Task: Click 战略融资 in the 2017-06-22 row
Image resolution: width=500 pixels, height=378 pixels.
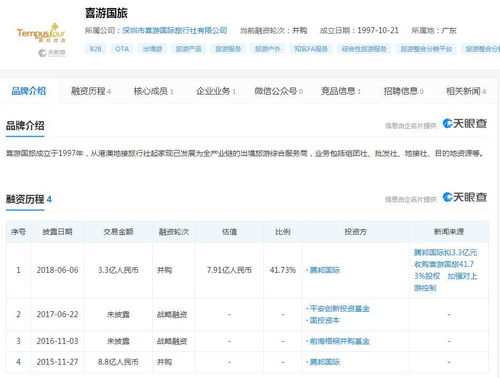Action: click(172, 314)
